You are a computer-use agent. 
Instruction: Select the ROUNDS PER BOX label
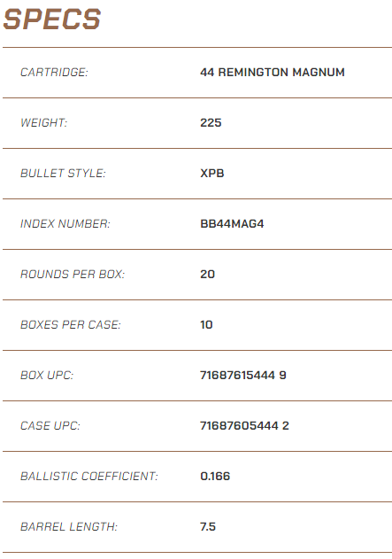[73, 275]
